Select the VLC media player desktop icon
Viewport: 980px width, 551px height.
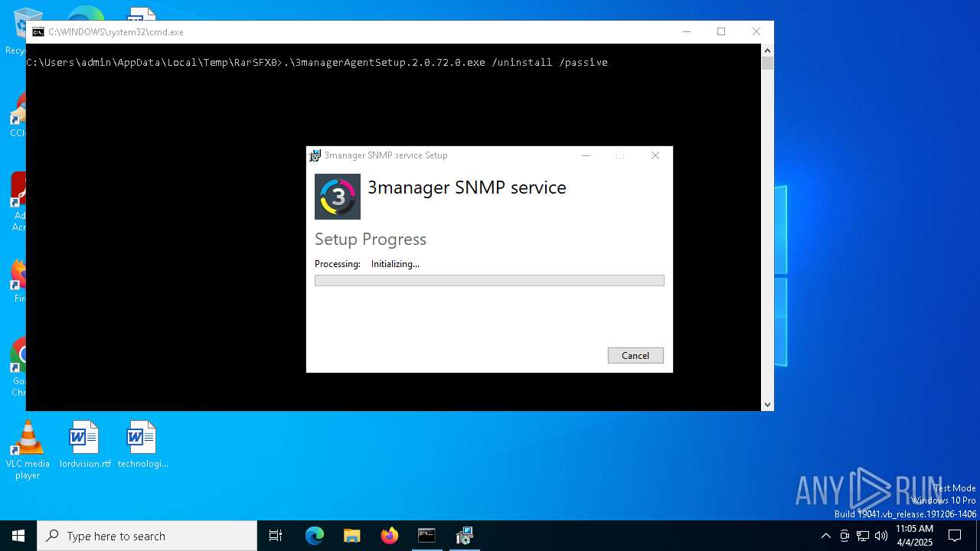(28, 450)
